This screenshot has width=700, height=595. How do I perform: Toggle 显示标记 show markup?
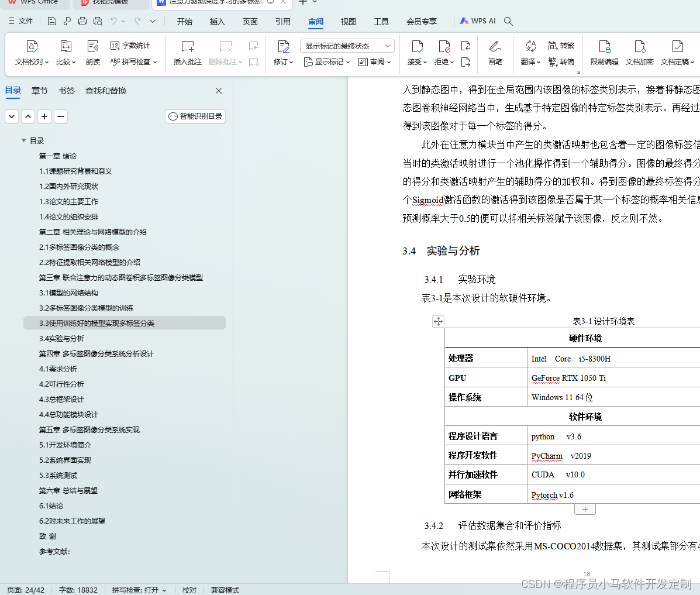click(x=326, y=61)
